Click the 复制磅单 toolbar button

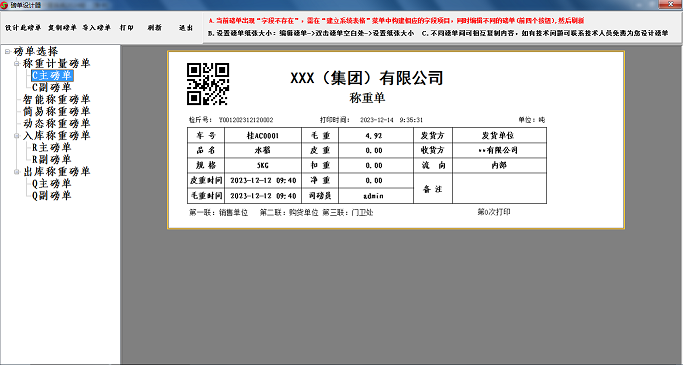62,27
